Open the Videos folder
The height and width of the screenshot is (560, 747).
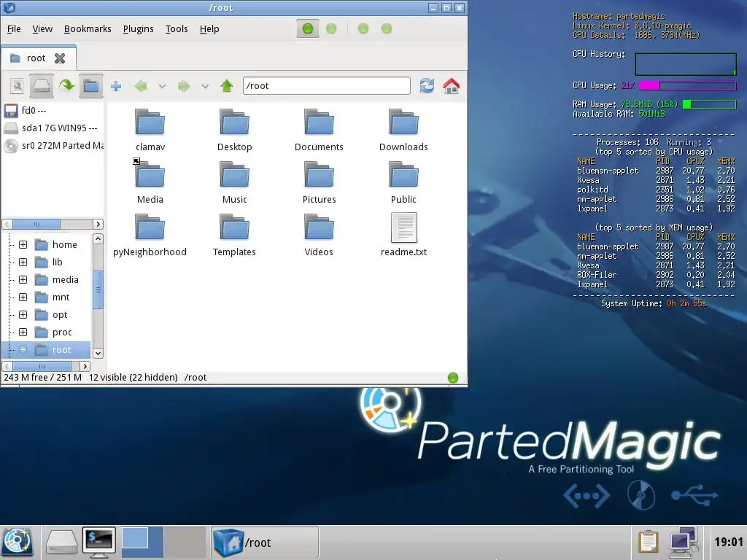[319, 235]
